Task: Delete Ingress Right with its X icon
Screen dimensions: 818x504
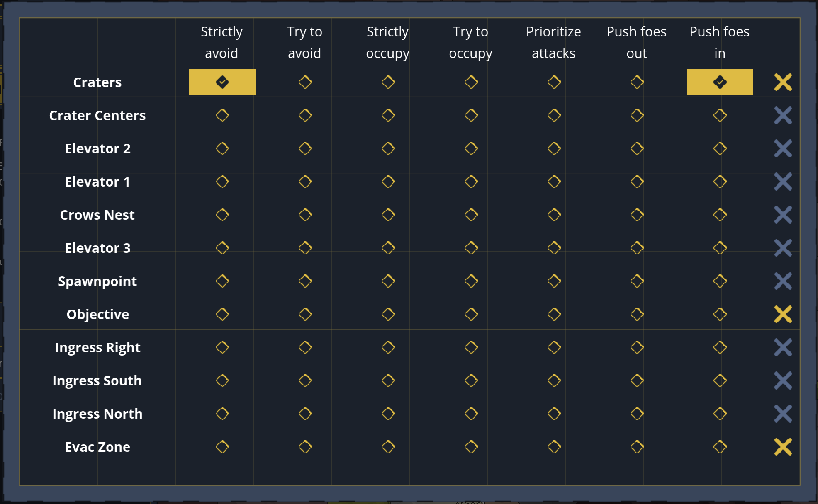Action: (x=783, y=347)
